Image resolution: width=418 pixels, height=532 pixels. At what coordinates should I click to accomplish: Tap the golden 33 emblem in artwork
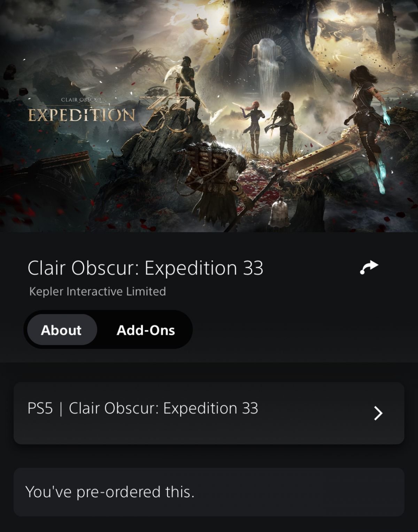point(171,115)
